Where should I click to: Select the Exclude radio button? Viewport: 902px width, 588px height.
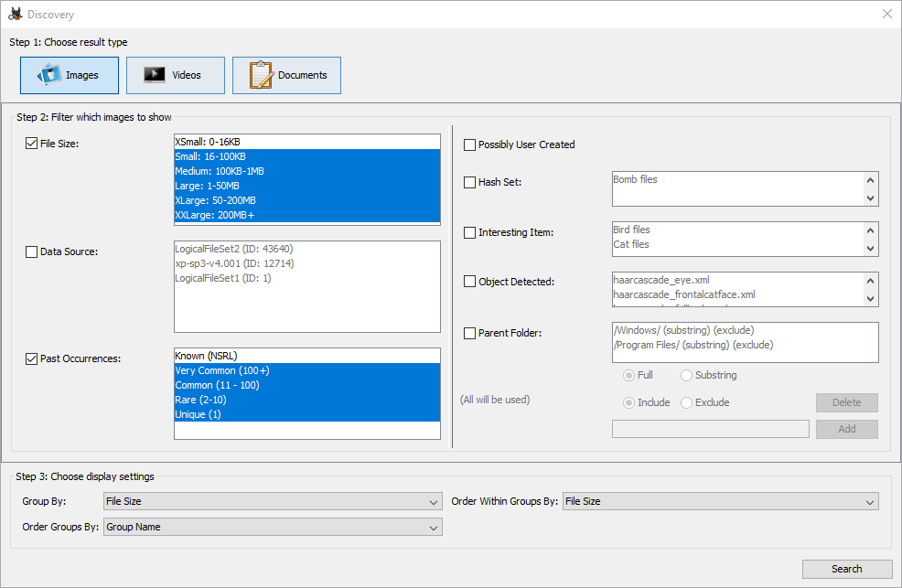point(686,403)
